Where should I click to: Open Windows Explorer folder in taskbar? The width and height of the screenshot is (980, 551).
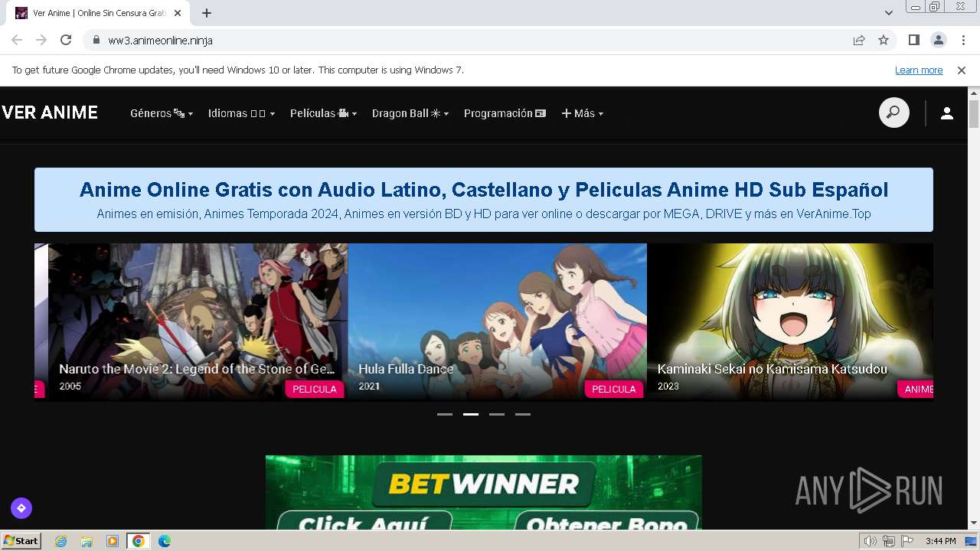87,541
